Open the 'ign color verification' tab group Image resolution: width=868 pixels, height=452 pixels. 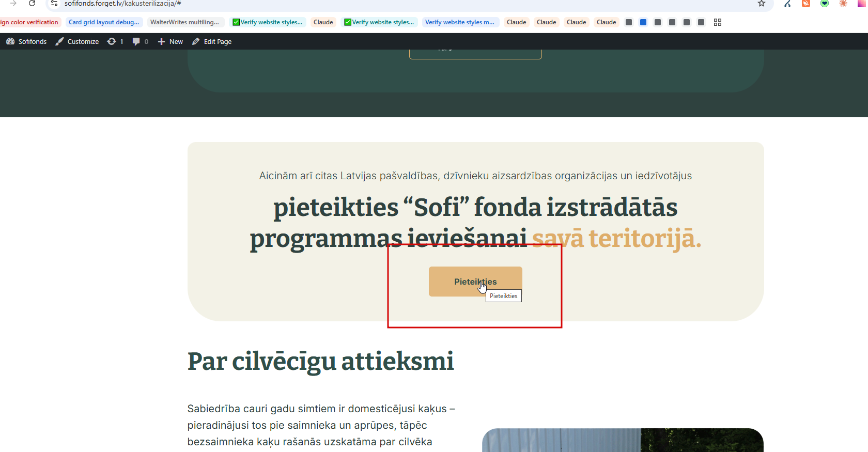(30, 22)
